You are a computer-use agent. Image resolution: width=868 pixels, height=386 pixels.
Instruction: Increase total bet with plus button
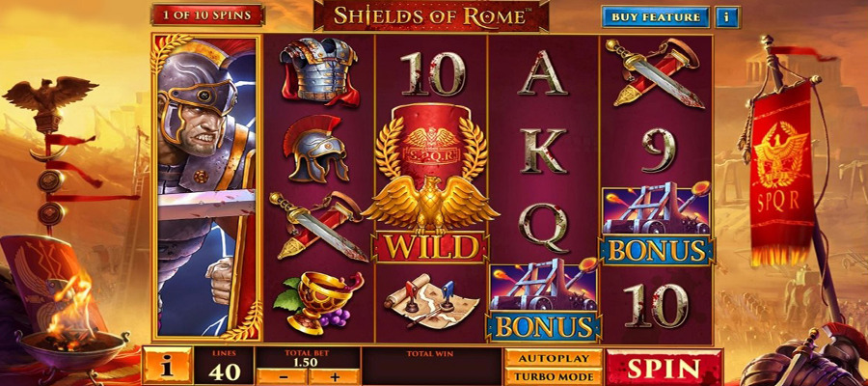point(335,376)
